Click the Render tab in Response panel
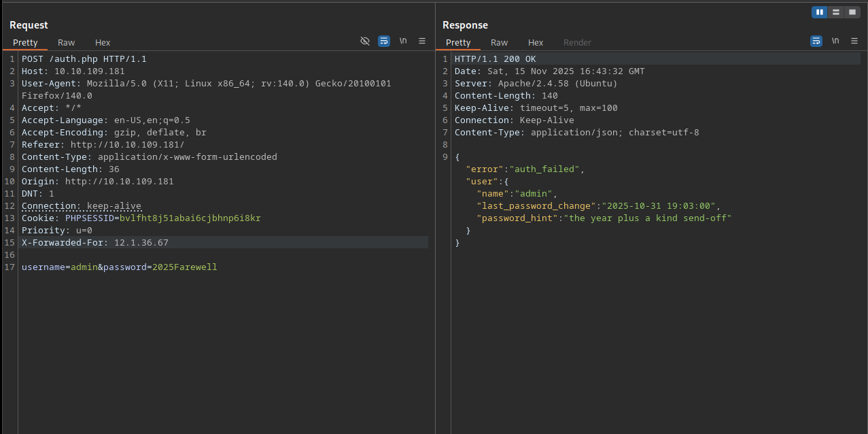This screenshot has height=434, width=868. 577,42
